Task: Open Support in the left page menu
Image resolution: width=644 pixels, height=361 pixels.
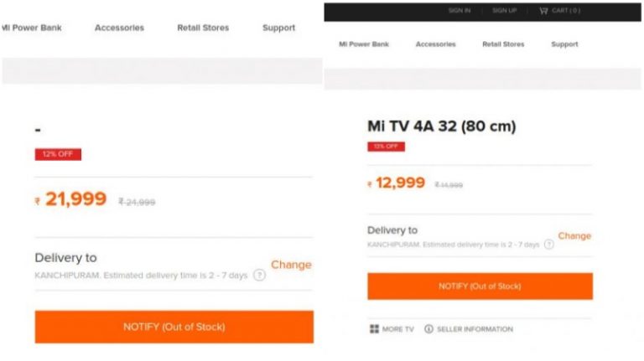Action: [x=278, y=28]
